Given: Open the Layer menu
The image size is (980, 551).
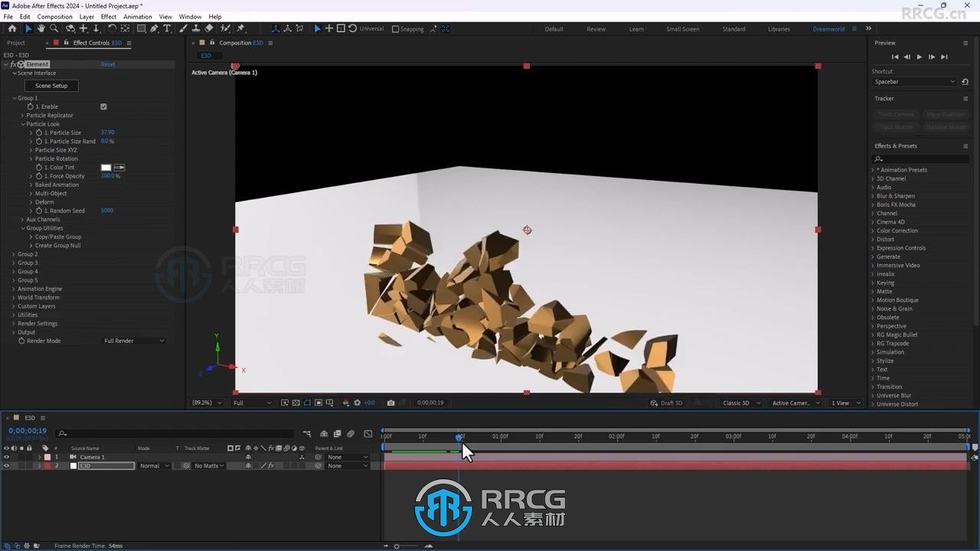Looking at the screenshot, I should point(87,16).
